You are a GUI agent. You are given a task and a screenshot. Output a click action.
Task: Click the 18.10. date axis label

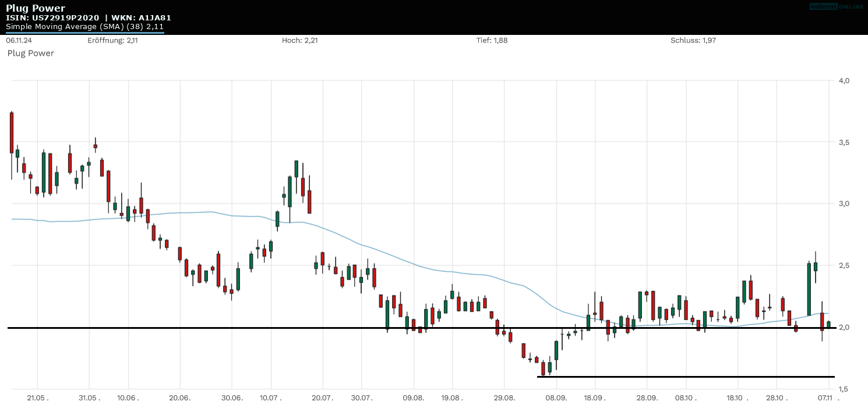(x=738, y=397)
